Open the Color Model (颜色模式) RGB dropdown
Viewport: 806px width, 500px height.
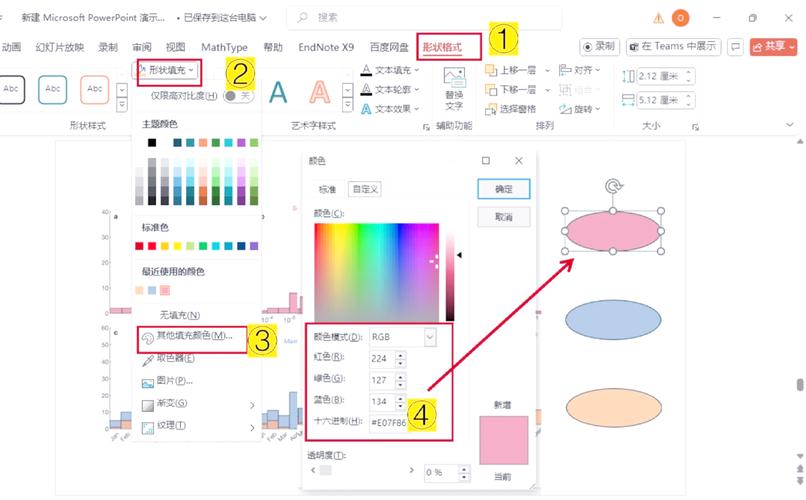[x=403, y=337]
